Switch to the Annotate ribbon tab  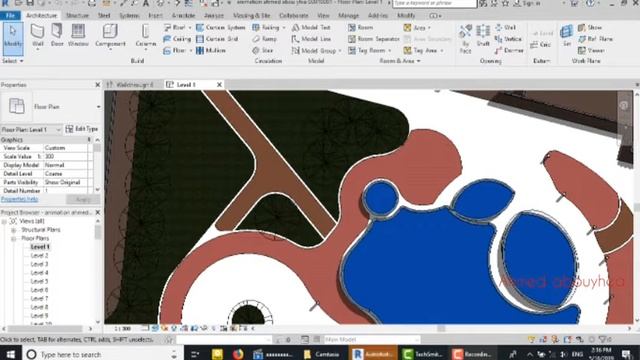tap(183, 16)
